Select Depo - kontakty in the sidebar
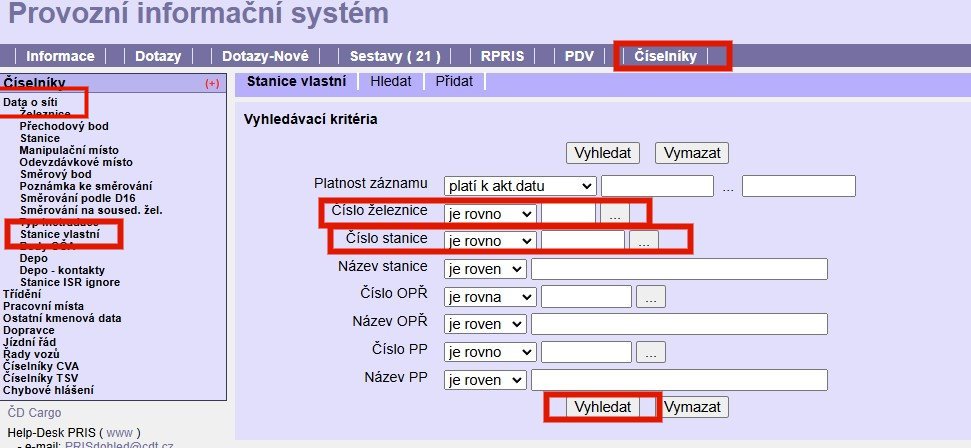 (62, 270)
